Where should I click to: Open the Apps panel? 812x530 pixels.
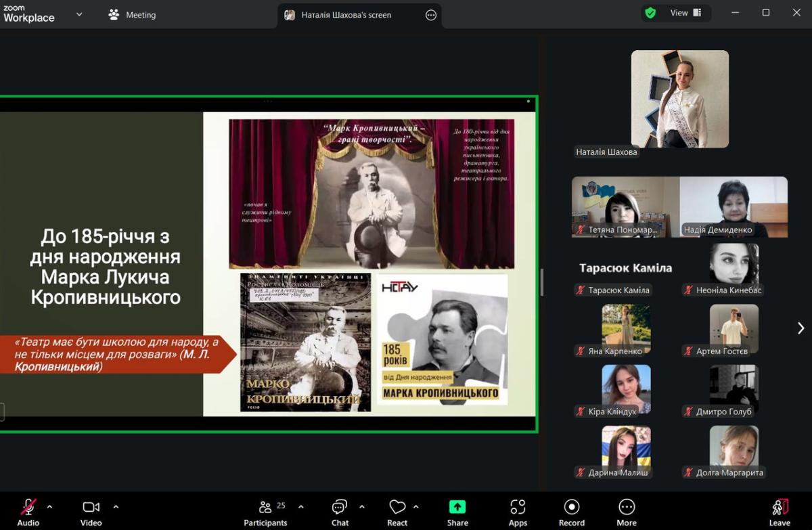pyautogui.click(x=518, y=512)
